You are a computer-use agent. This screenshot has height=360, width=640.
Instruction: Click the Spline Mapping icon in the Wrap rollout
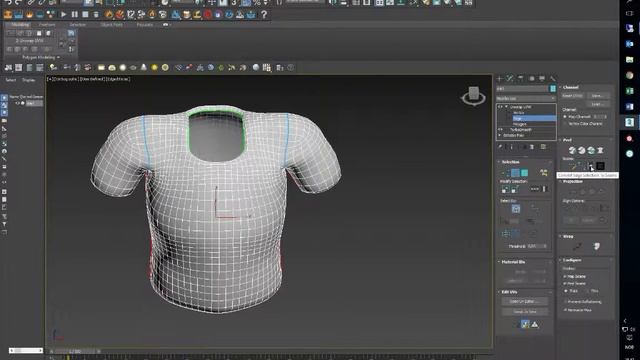pos(577,246)
